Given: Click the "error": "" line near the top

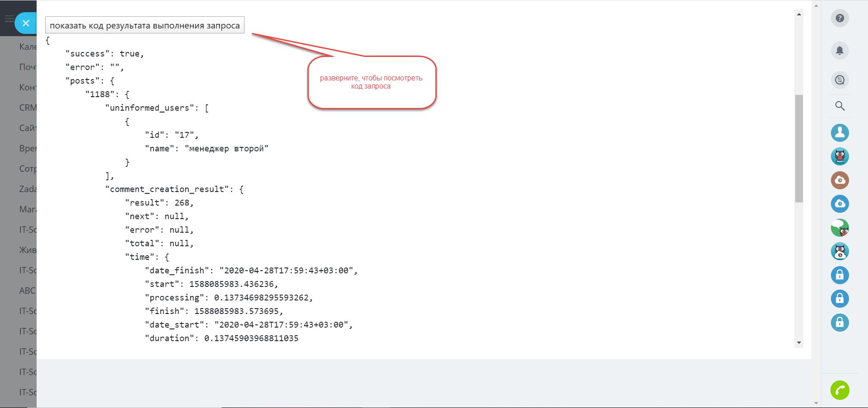Looking at the screenshot, I should point(94,67).
